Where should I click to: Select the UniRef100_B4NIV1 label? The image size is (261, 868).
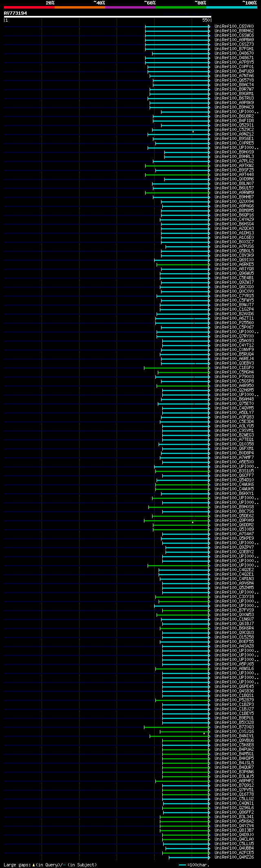(234, 736)
